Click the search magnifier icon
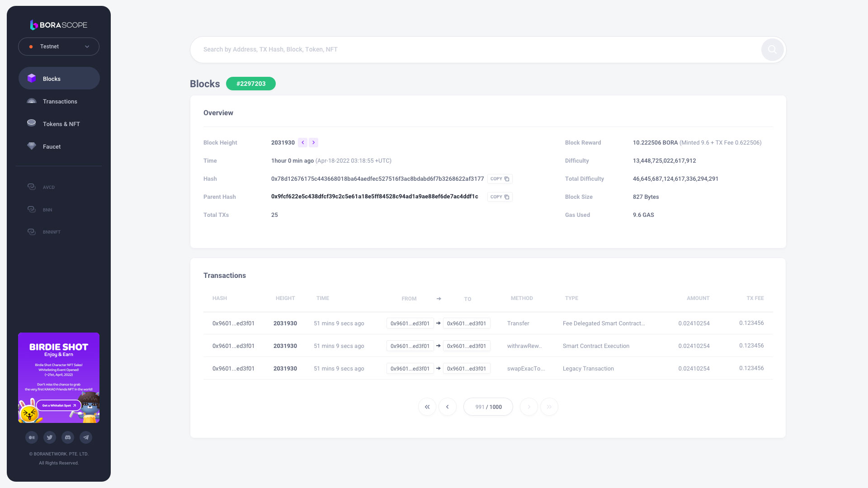This screenshot has height=488, width=868. (x=772, y=50)
